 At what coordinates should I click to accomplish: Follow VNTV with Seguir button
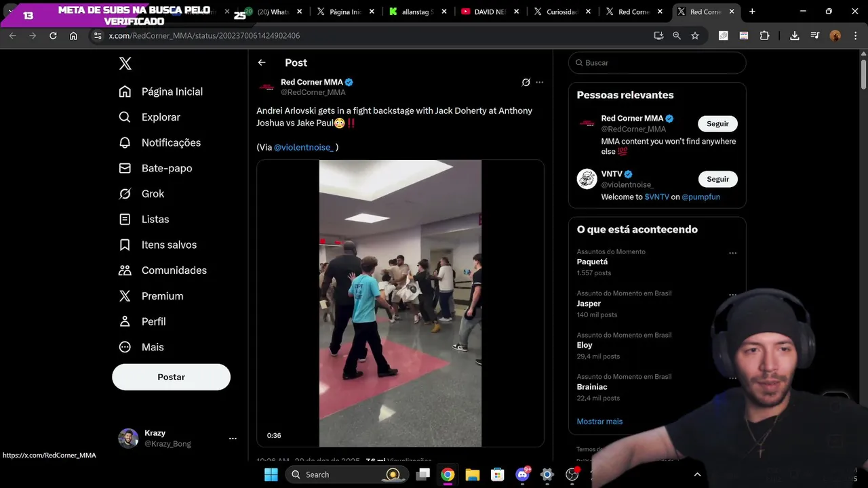coord(717,179)
